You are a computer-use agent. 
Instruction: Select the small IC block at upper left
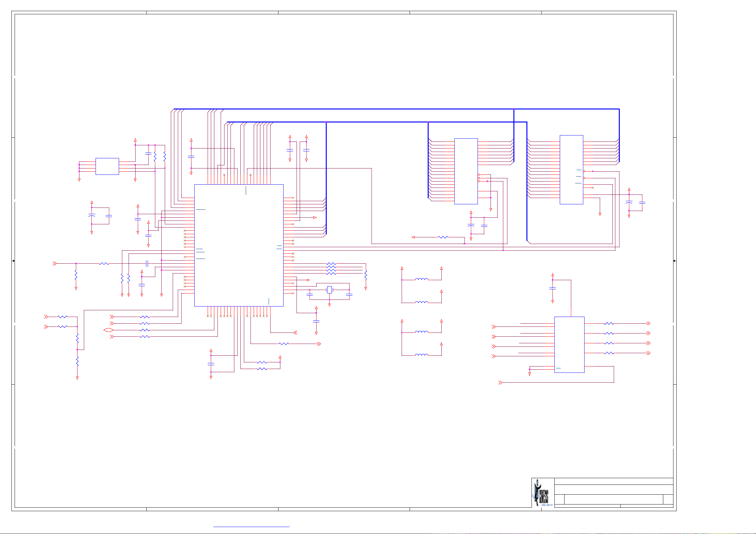[107, 167]
